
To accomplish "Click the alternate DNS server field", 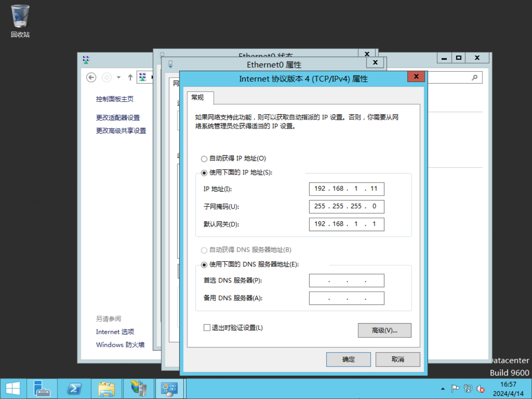I will coord(347,298).
